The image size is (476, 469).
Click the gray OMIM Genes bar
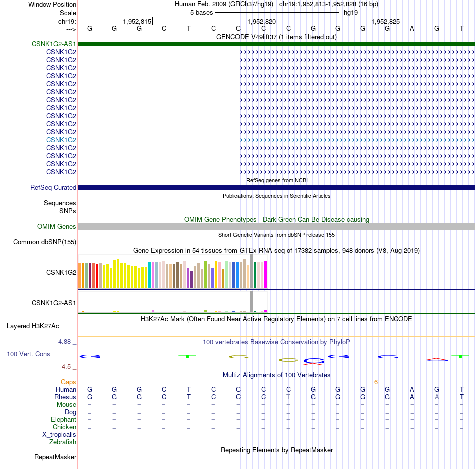click(x=277, y=226)
